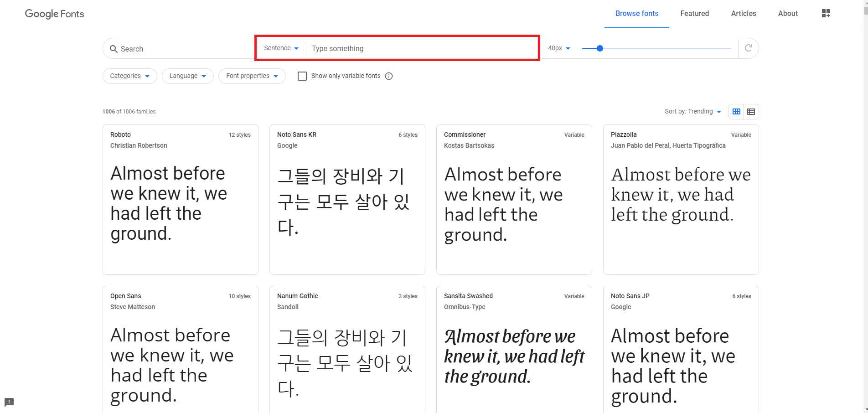This screenshot has height=413, width=868.
Task: Click designer name Steve Matteson
Action: [x=133, y=307]
